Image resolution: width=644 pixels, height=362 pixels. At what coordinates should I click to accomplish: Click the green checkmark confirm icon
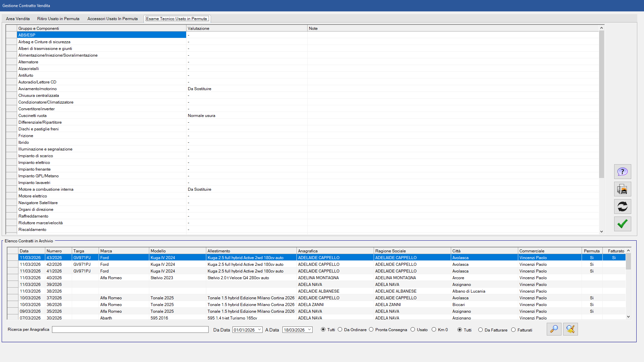coord(622,224)
